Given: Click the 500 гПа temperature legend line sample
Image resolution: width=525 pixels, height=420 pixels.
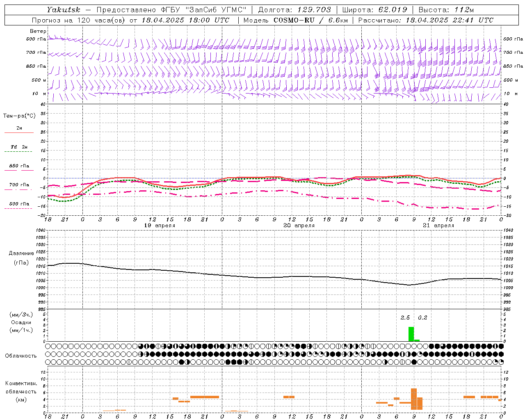Looking at the screenshot, I should tap(19, 208).
